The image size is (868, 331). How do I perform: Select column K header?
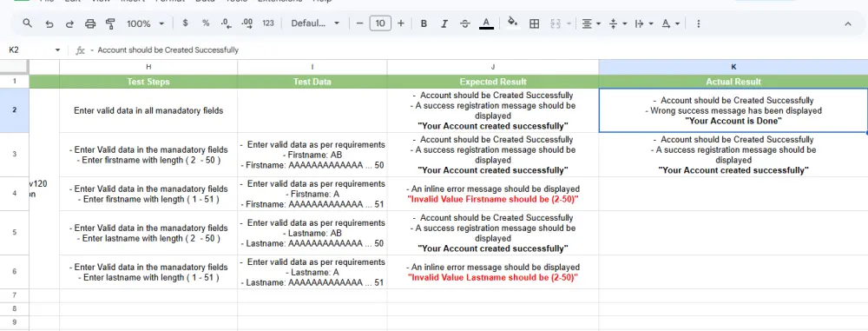pyautogui.click(x=733, y=67)
